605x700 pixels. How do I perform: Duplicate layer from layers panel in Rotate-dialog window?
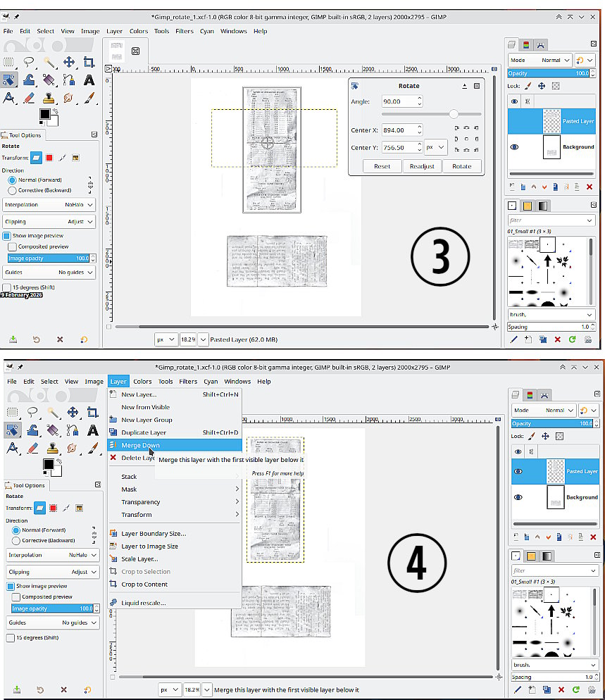point(556,187)
